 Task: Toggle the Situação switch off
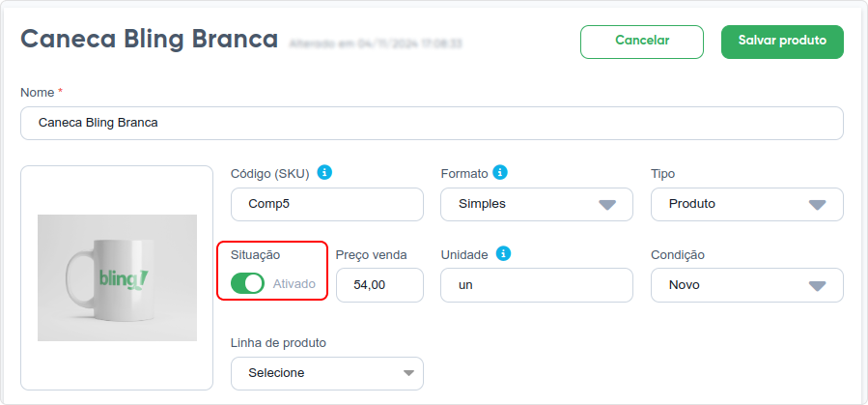coord(247,283)
